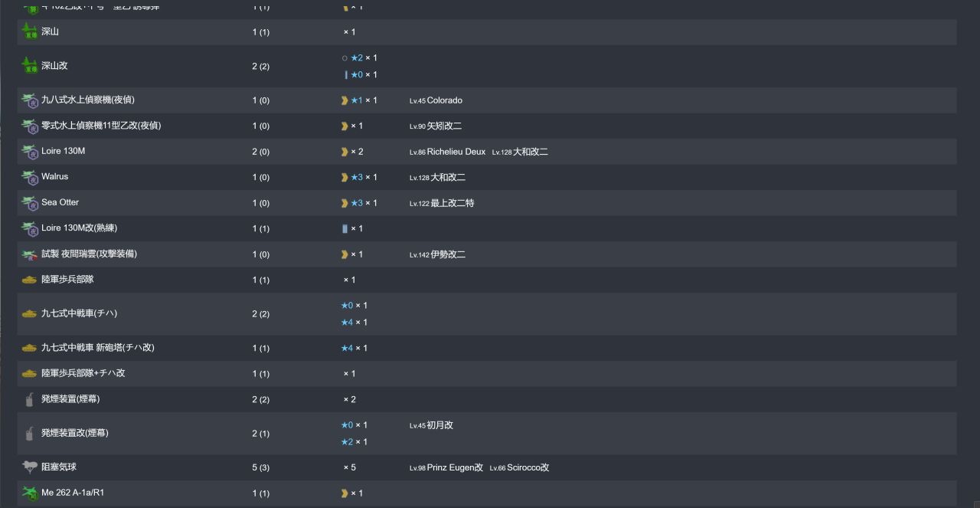
Task: Click the 試製 夜間瑞雲 aircraft icon
Action: [29, 254]
